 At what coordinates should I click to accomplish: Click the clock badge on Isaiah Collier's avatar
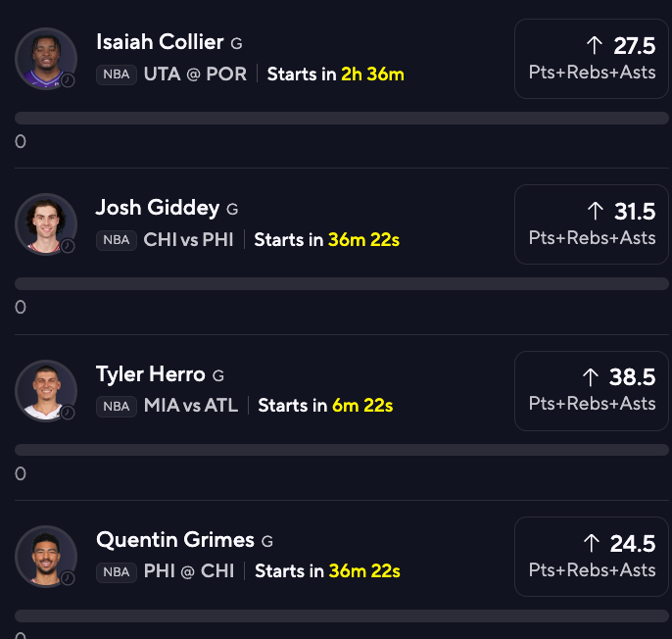point(68,80)
